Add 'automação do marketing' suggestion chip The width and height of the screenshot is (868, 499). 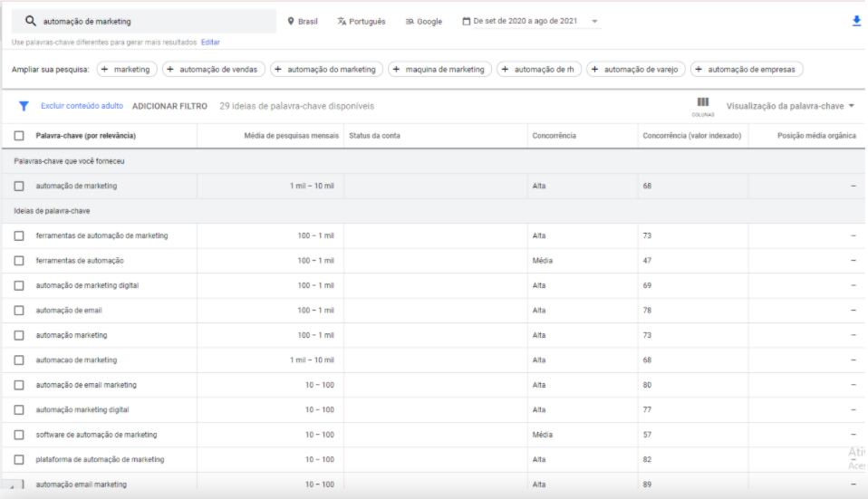pyautogui.click(x=326, y=69)
